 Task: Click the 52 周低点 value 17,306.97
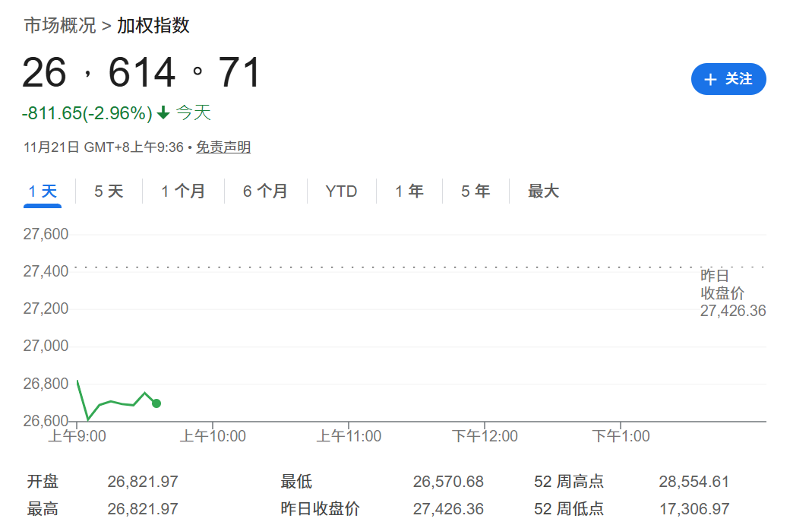pyautogui.click(x=694, y=509)
